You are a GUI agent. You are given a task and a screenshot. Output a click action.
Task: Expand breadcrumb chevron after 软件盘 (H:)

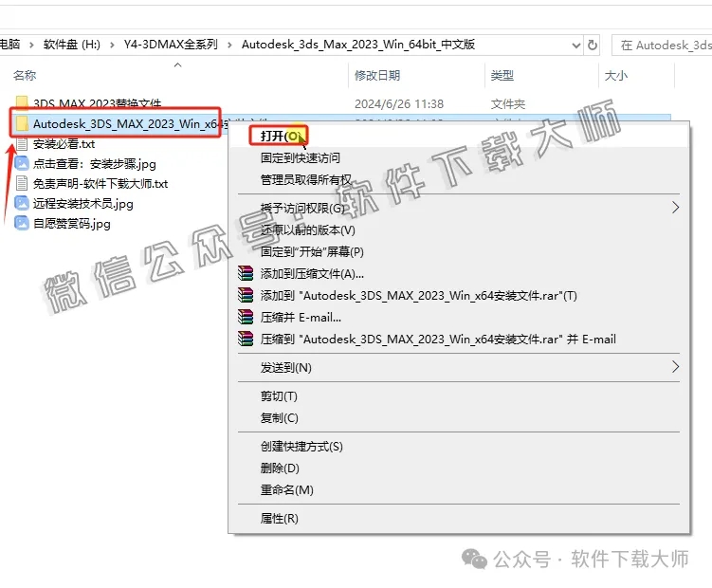point(112,45)
